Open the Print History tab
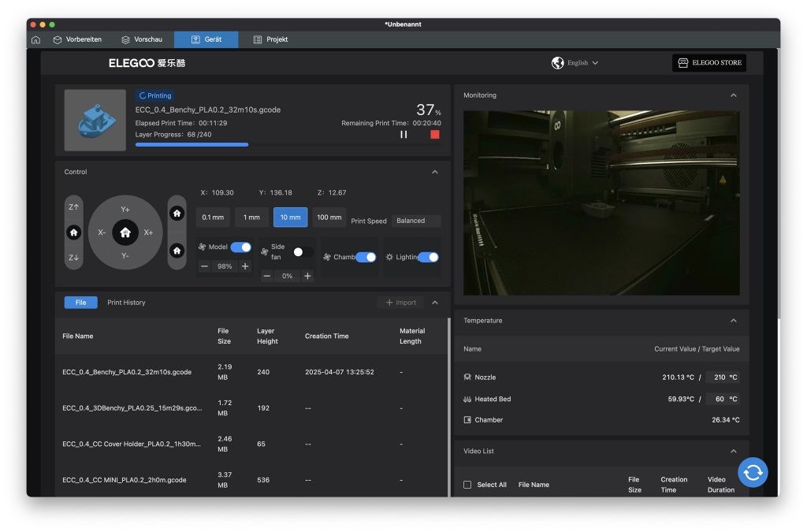Viewport: 807px width, 532px height. (126, 303)
